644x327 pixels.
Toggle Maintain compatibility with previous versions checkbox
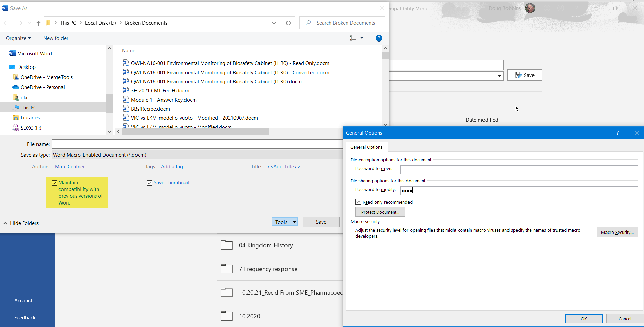pos(54,183)
